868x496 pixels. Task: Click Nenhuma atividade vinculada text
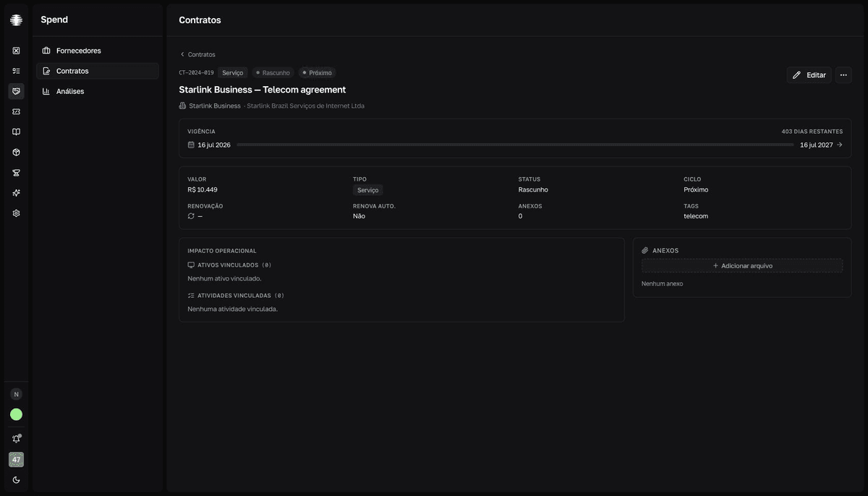232,309
